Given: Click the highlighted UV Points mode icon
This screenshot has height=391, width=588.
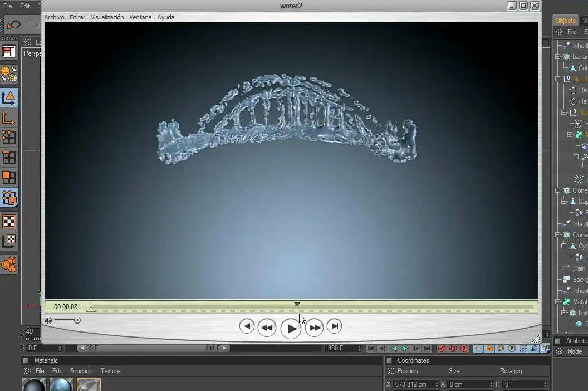Looking at the screenshot, I should (x=9, y=198).
